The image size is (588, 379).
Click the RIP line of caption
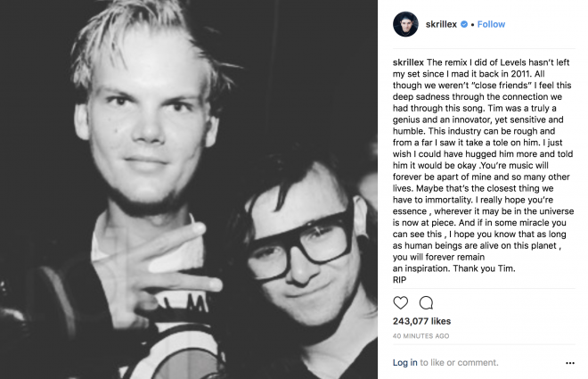point(399,280)
